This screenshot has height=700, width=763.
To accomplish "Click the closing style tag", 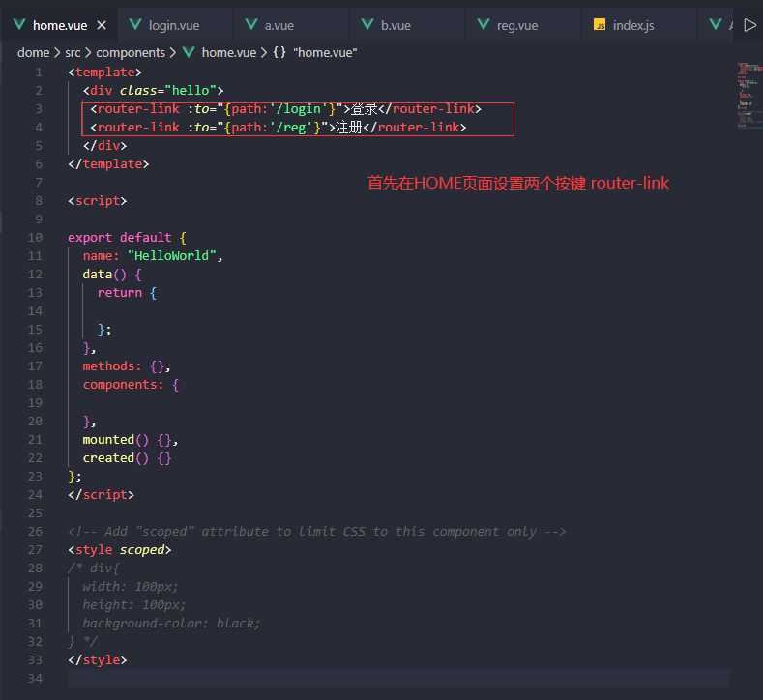I will [98, 660].
